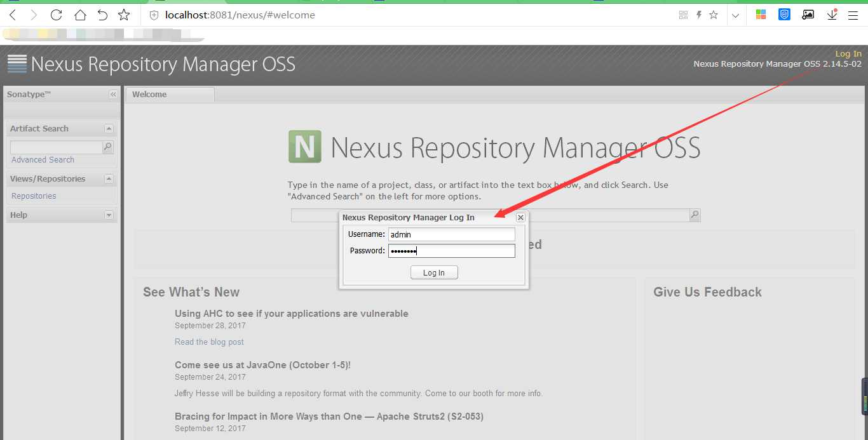Collapse the Artifact Search section
Image resolution: width=868 pixels, height=440 pixels.
click(x=109, y=128)
